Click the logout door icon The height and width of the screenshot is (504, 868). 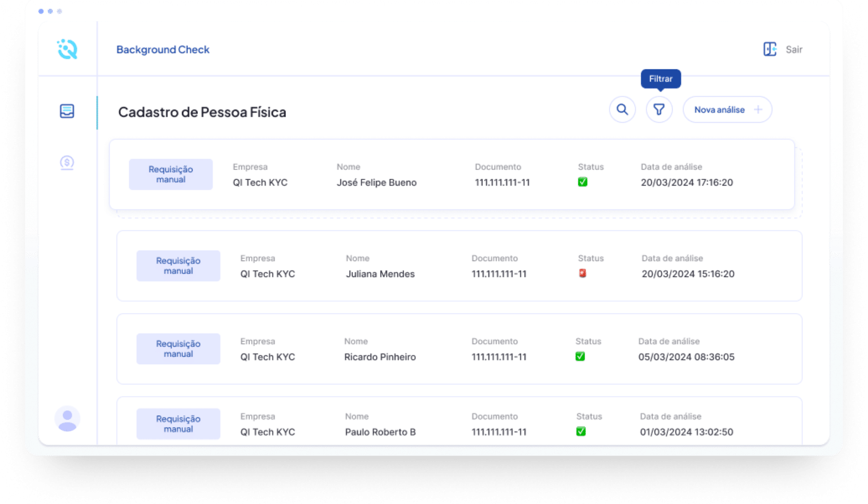click(770, 49)
